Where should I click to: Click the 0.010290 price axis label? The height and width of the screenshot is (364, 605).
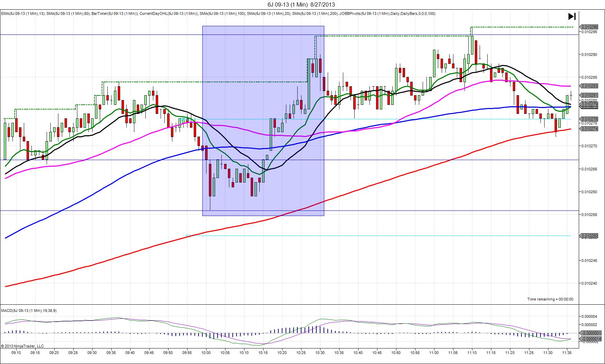point(588,55)
